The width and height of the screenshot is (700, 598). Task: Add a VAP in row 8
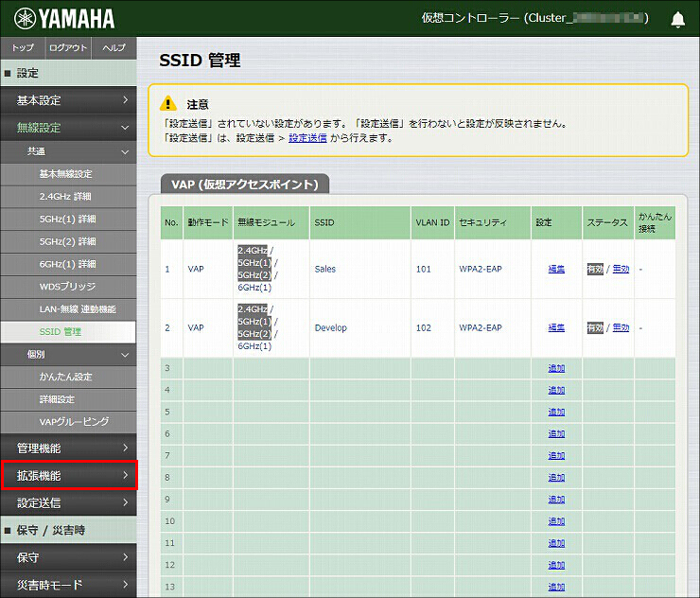click(556, 478)
